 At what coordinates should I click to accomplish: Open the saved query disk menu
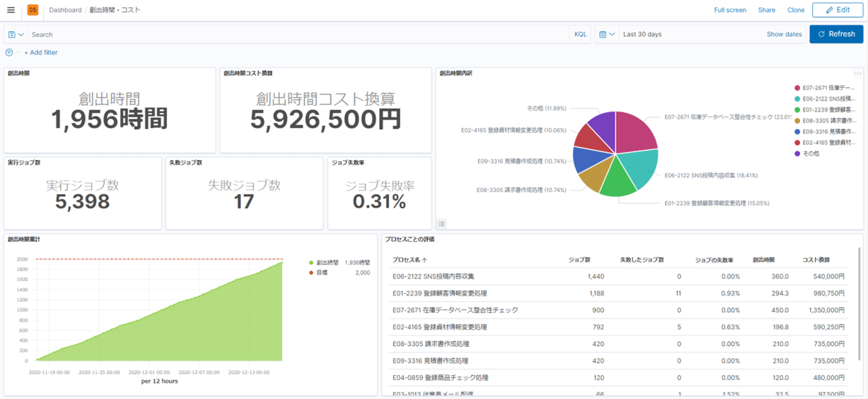pyautogui.click(x=16, y=34)
